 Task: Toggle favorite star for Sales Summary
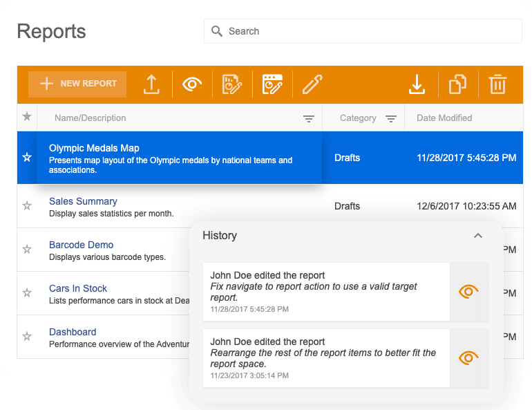pyautogui.click(x=27, y=206)
